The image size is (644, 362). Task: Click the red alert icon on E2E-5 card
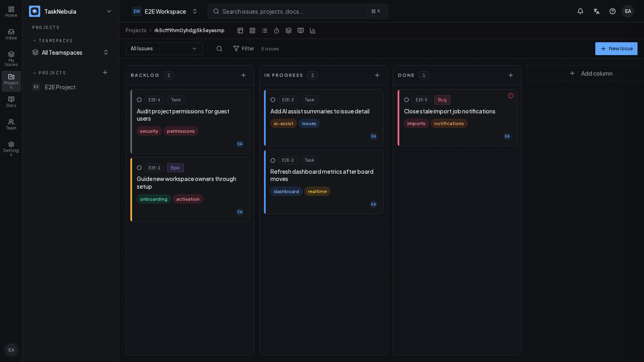click(511, 96)
